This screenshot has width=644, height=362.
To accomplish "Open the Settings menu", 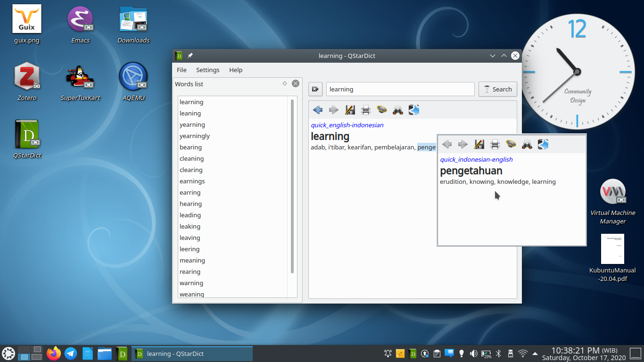I will click(208, 70).
